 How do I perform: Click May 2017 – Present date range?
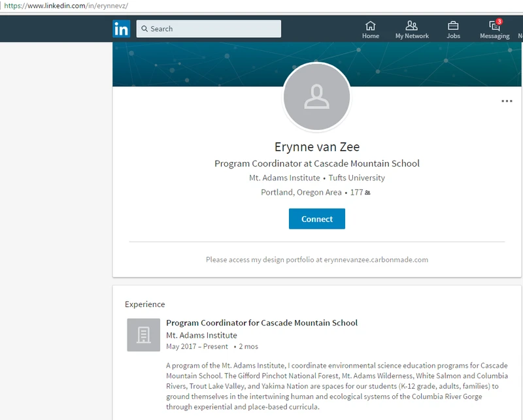coord(197,346)
